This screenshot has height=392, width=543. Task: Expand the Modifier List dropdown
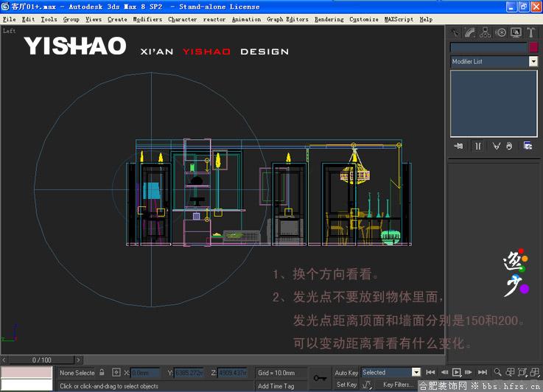click(494, 61)
